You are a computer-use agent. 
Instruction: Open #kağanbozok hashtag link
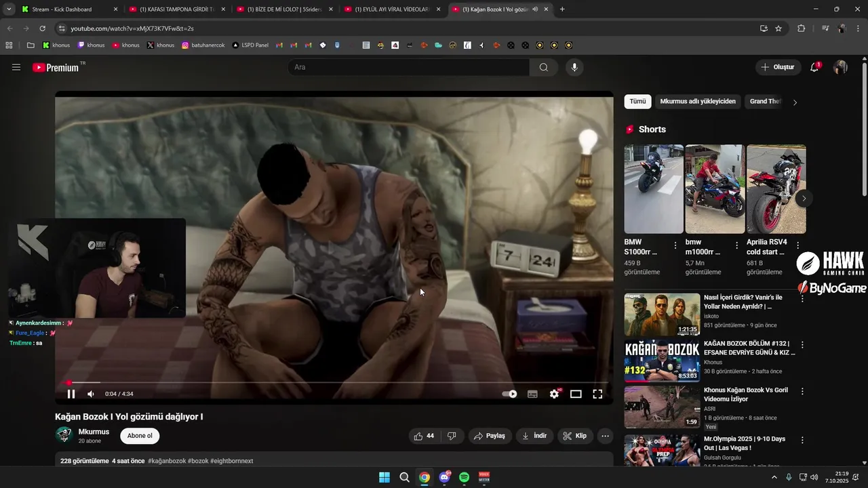[167, 461]
